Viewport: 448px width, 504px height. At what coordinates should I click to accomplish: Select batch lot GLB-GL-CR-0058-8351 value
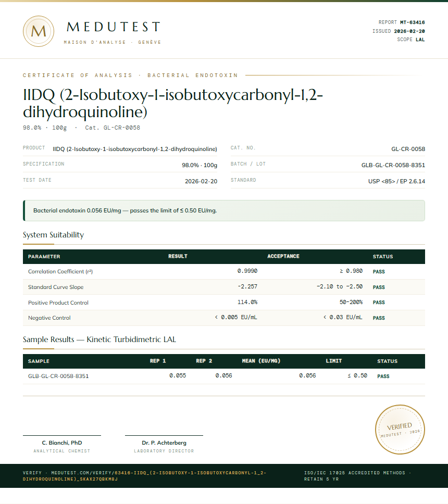393,165
